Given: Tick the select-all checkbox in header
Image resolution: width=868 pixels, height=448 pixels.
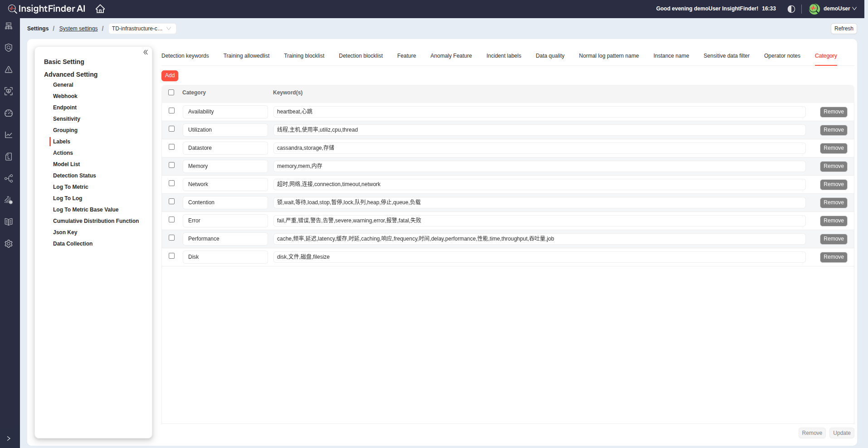Looking at the screenshot, I should 171,93.
